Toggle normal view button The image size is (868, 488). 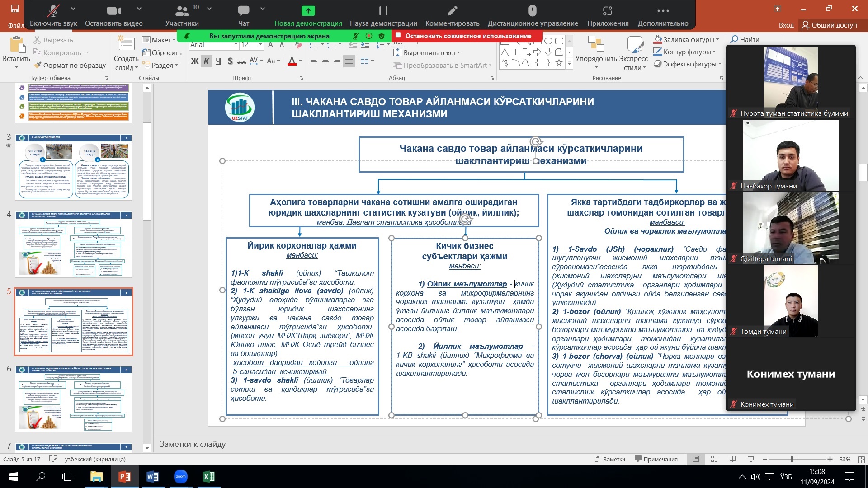696,459
